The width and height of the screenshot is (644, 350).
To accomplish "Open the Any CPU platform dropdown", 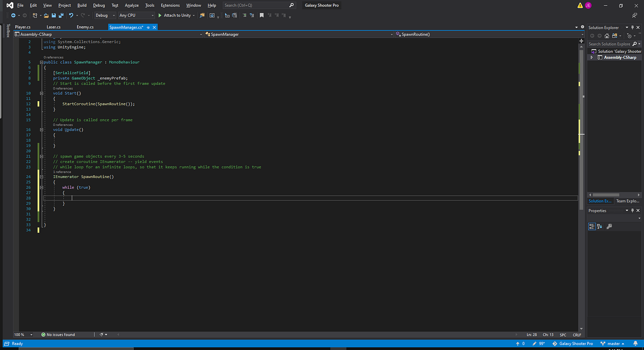I will [x=137, y=15].
